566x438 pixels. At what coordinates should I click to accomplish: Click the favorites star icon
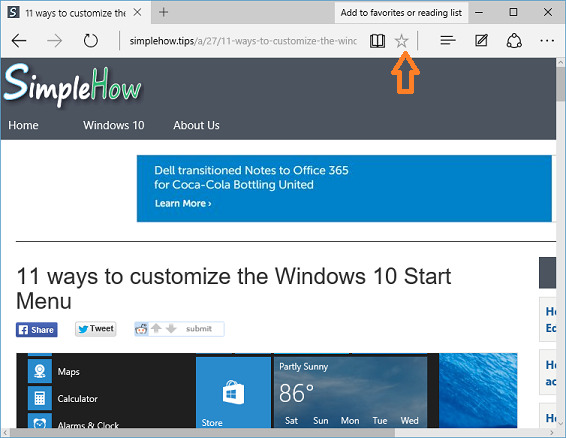(x=401, y=41)
